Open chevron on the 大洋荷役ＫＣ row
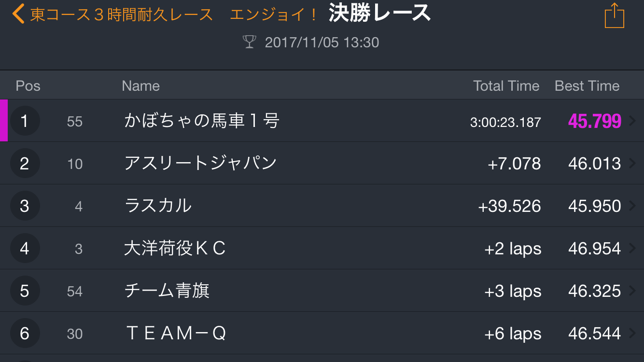Image resolution: width=644 pixels, height=362 pixels. click(x=632, y=249)
